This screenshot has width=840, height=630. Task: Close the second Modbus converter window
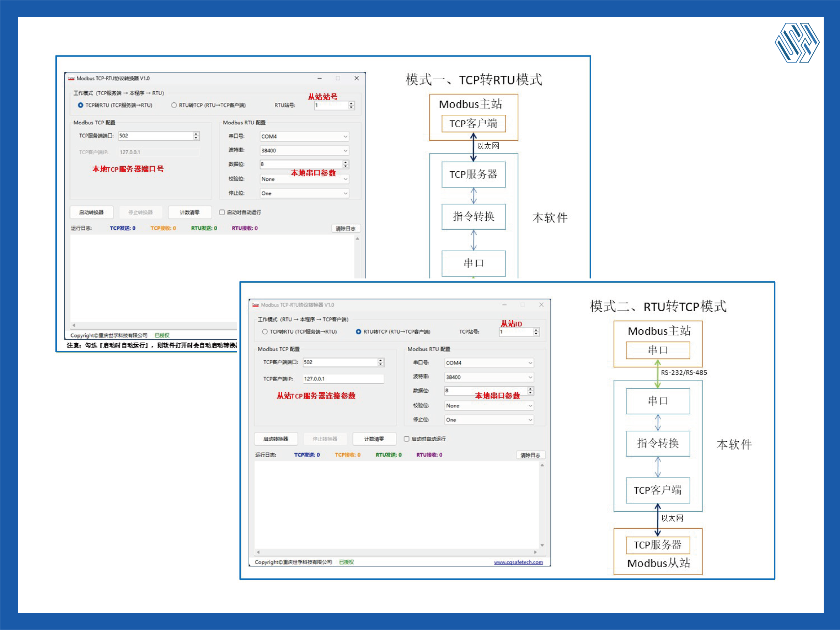click(x=541, y=305)
